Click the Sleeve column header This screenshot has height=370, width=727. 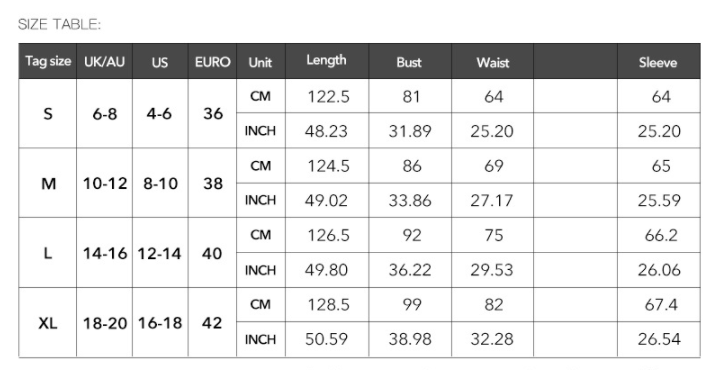click(x=658, y=61)
